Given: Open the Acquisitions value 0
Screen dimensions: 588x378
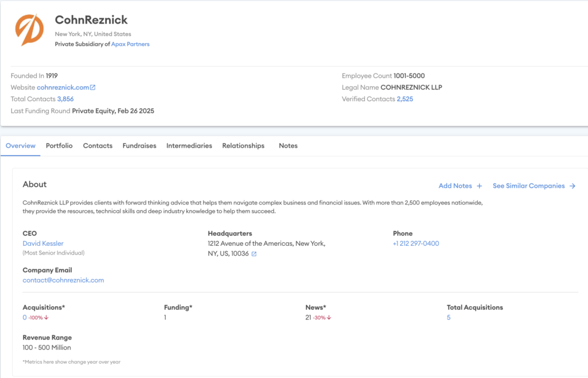Looking at the screenshot, I should (x=25, y=318).
